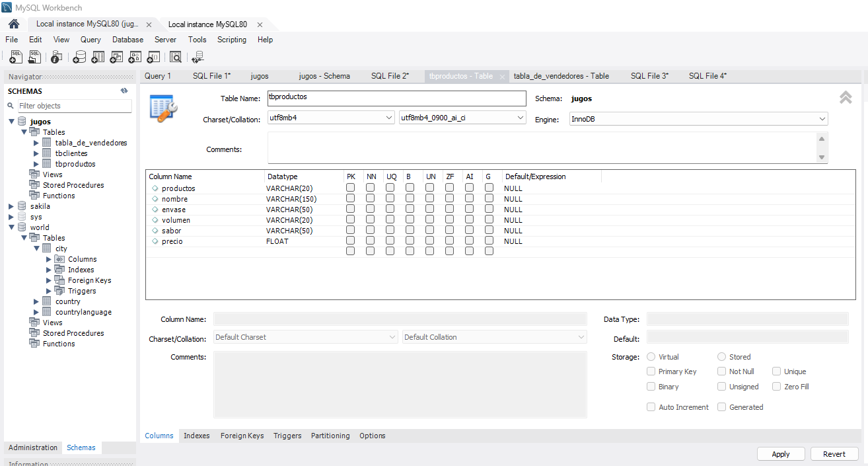The height and width of the screenshot is (466, 868).
Task: Check AI for the precio column
Action: tap(469, 241)
